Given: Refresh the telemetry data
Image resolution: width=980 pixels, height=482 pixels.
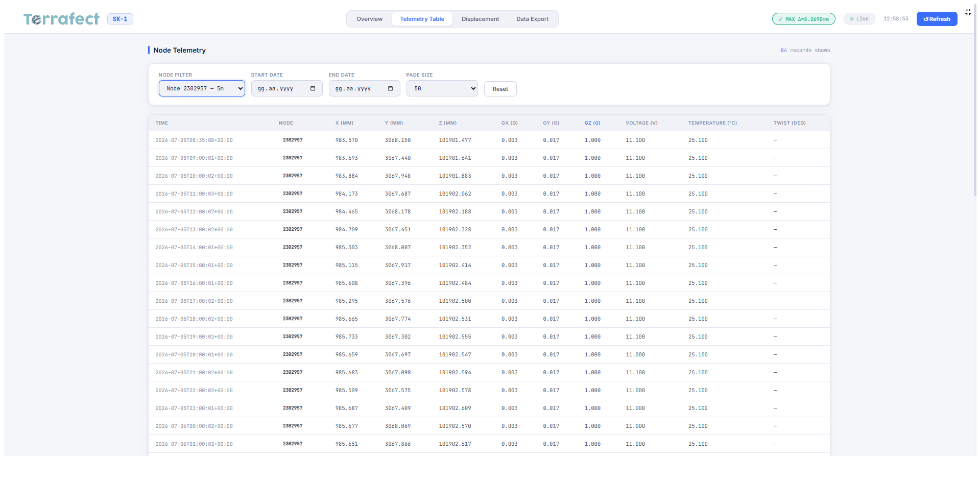Looking at the screenshot, I should point(937,19).
